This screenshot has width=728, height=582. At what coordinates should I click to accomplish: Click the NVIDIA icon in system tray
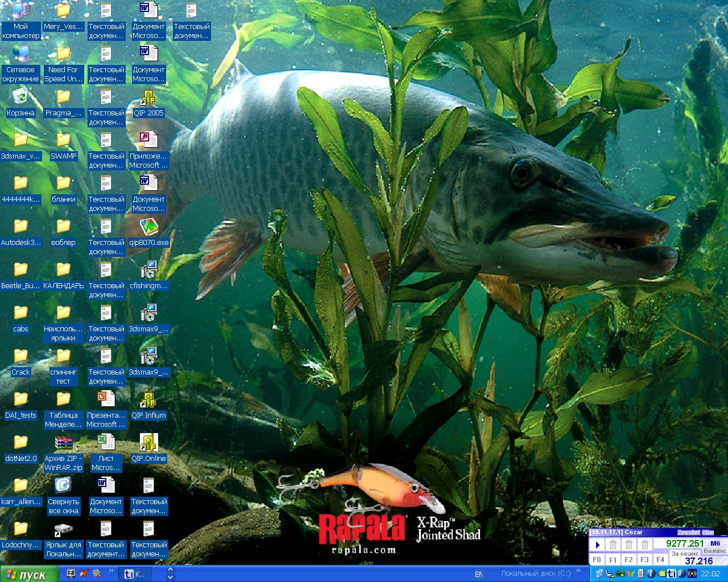click(662, 574)
